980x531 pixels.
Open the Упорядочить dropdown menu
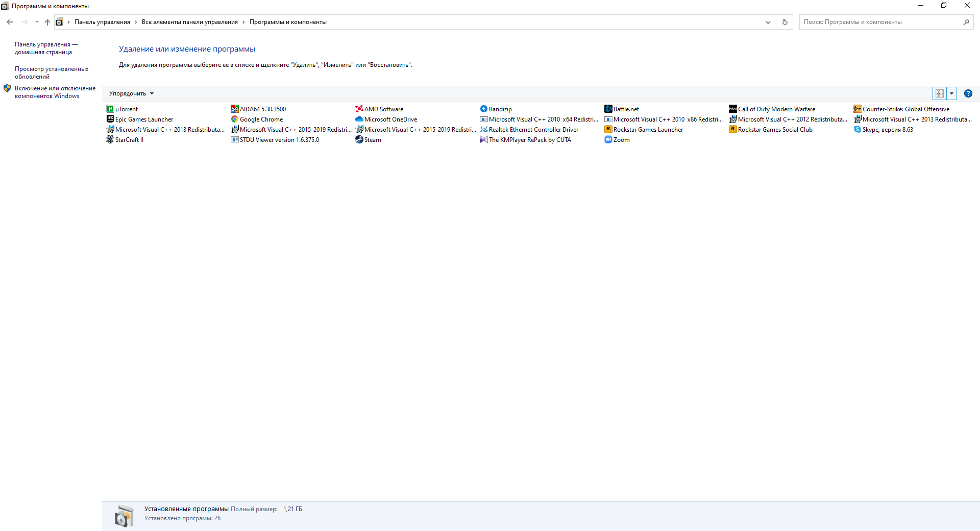(131, 93)
